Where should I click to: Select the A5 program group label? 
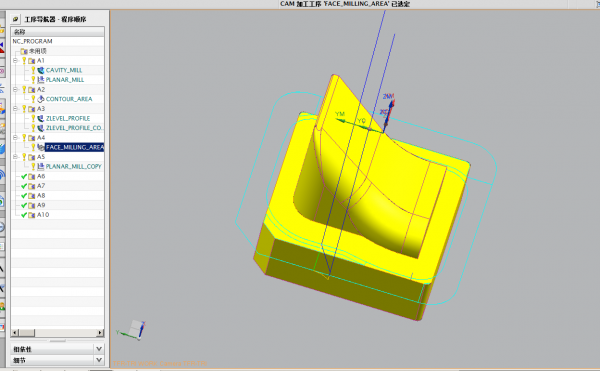[x=41, y=157]
